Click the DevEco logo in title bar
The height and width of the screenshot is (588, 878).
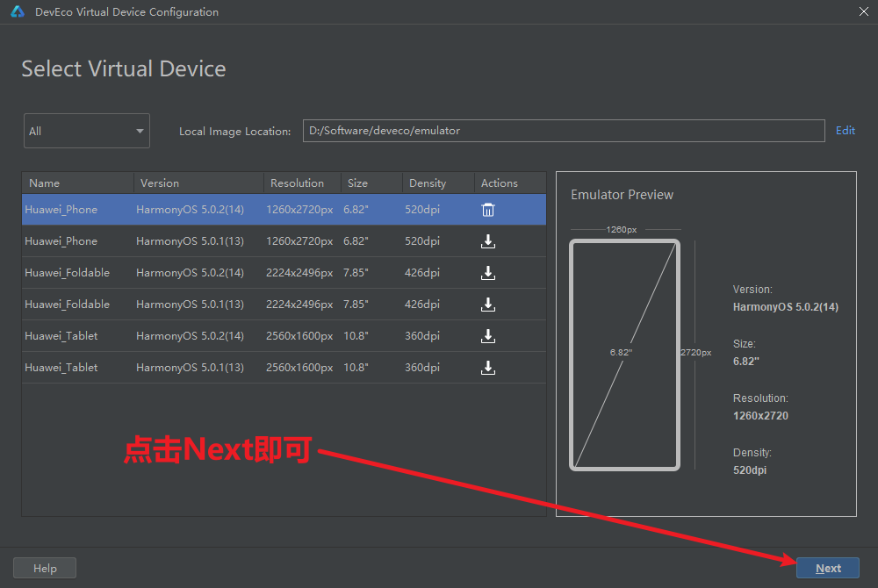coord(18,11)
